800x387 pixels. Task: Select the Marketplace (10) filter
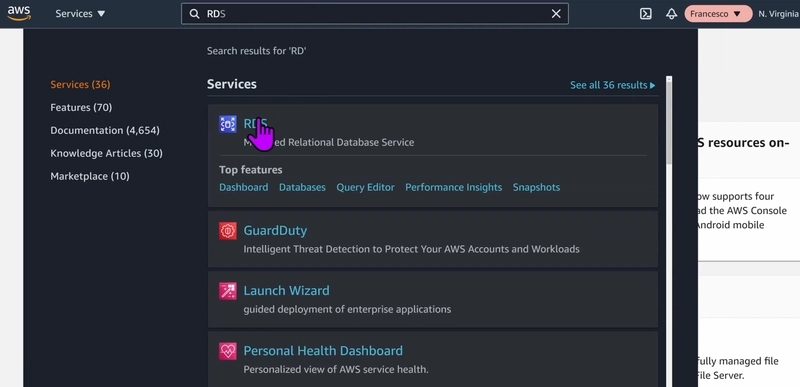tap(90, 176)
